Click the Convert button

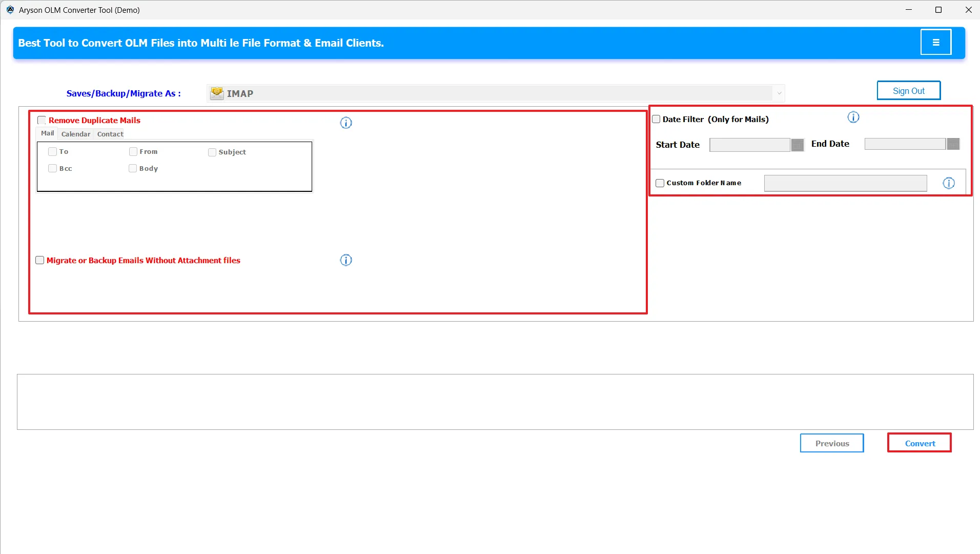pyautogui.click(x=919, y=443)
